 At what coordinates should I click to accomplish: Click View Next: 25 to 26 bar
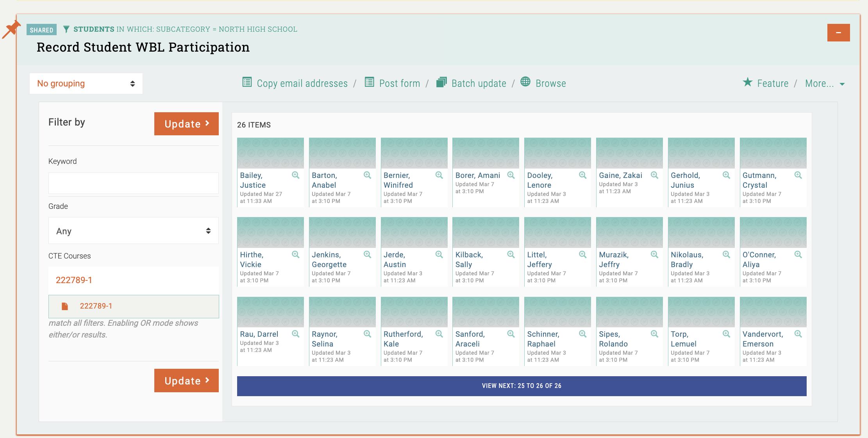click(522, 386)
